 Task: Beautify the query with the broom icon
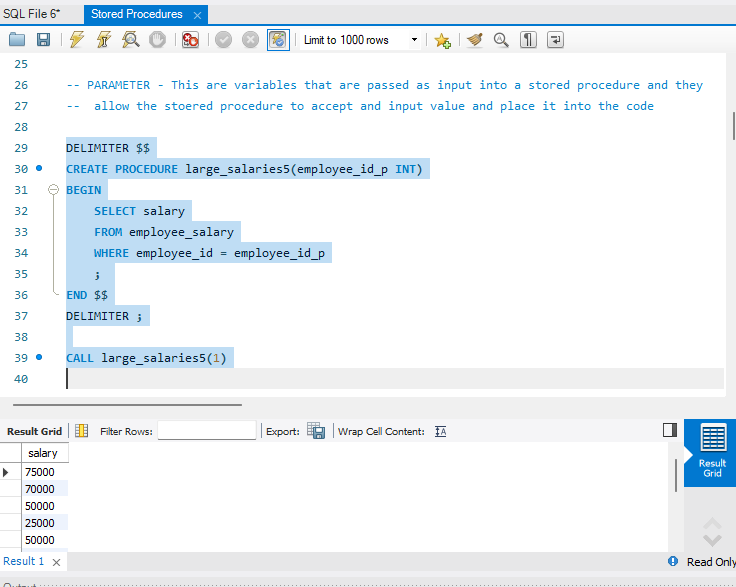pyautogui.click(x=475, y=40)
